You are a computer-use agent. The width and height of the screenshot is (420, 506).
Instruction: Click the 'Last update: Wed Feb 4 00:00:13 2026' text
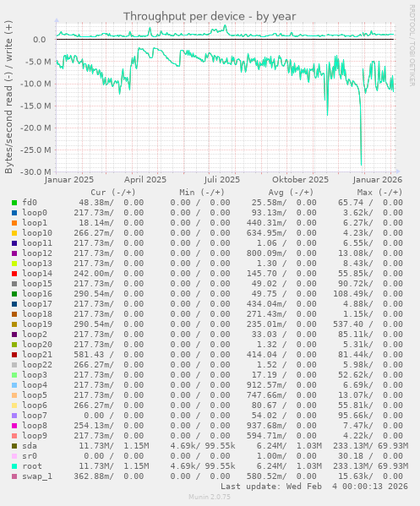314,487
